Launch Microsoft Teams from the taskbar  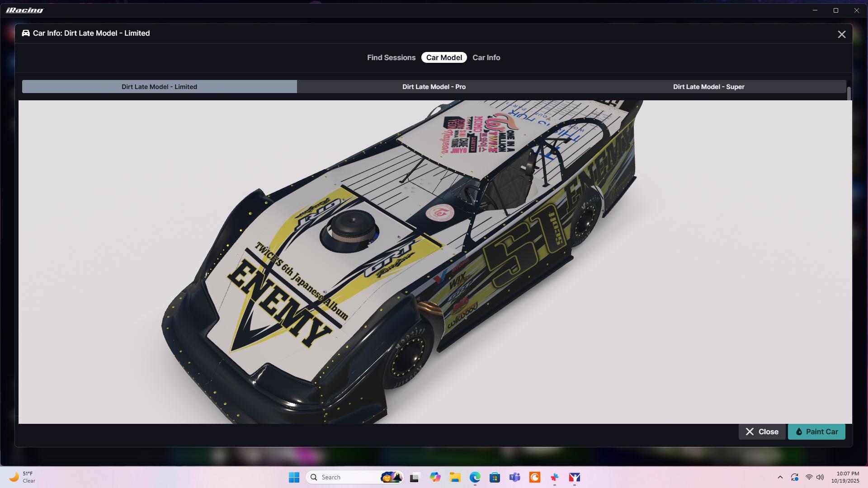pos(514,477)
